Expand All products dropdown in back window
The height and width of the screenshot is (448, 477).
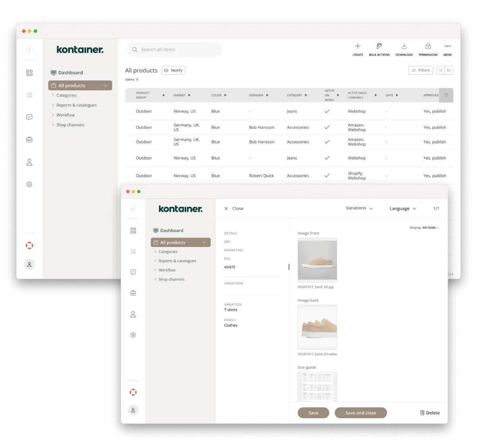[x=105, y=85]
